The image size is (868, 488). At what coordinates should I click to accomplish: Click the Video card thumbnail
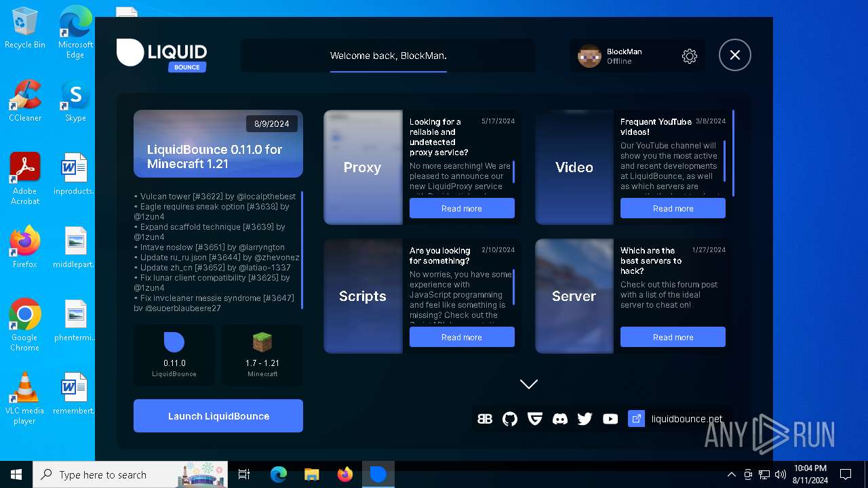pyautogui.click(x=574, y=167)
